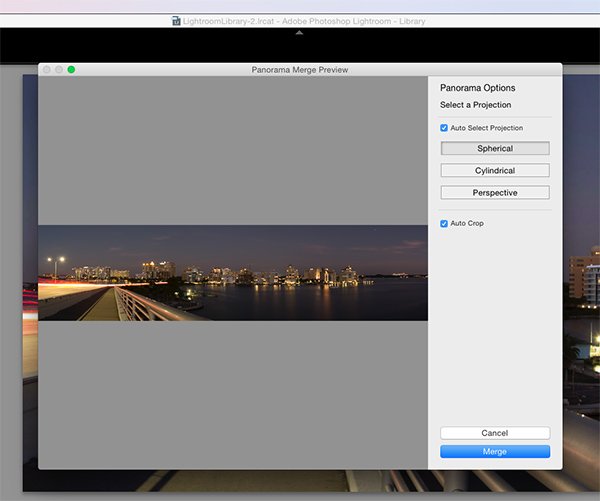Screen dimensions: 600x501
Task: Uncheck the Auto Crop option
Action: tap(444, 223)
